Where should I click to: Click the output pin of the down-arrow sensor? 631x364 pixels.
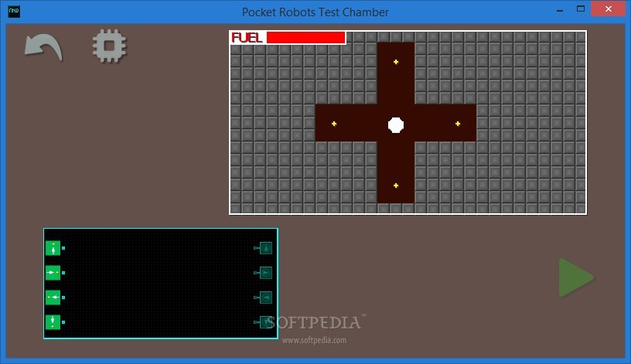pyautogui.click(x=63, y=322)
